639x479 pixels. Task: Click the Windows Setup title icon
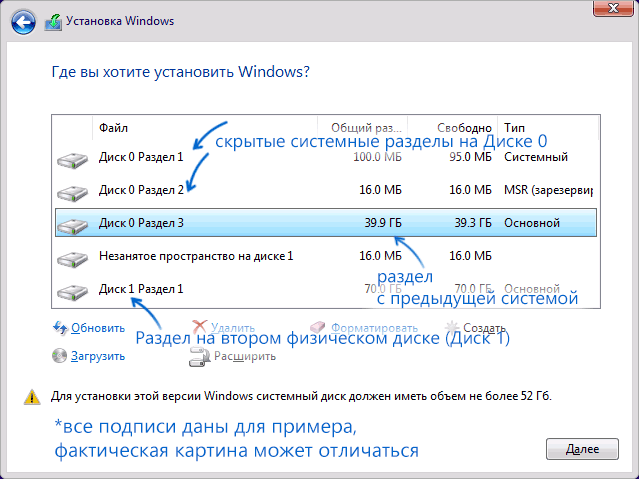pyautogui.click(x=53, y=22)
